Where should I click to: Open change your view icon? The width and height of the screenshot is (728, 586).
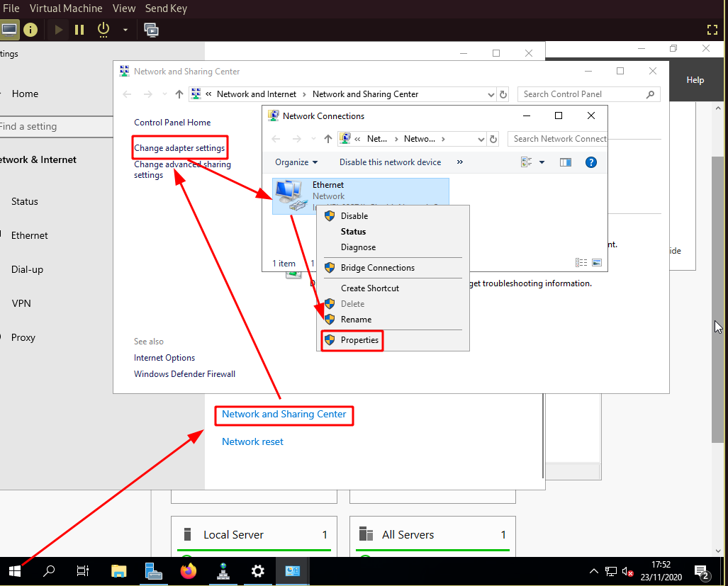point(527,162)
